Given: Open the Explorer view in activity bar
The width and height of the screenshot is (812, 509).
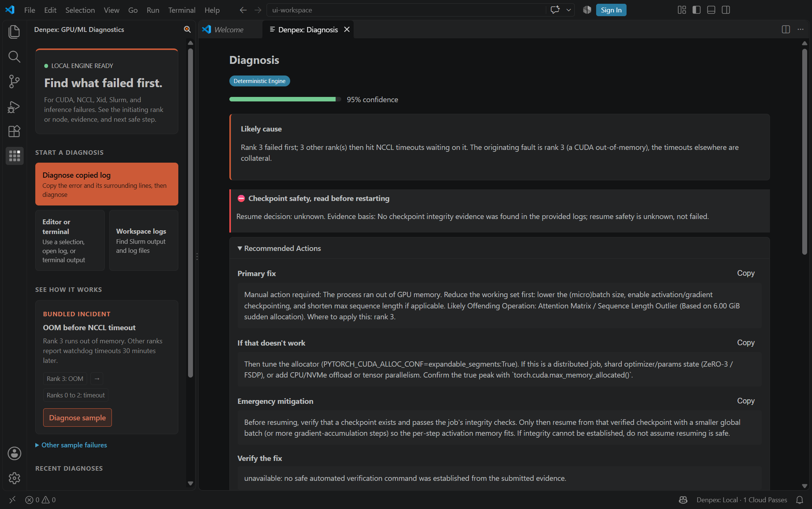Looking at the screenshot, I should click(x=14, y=32).
